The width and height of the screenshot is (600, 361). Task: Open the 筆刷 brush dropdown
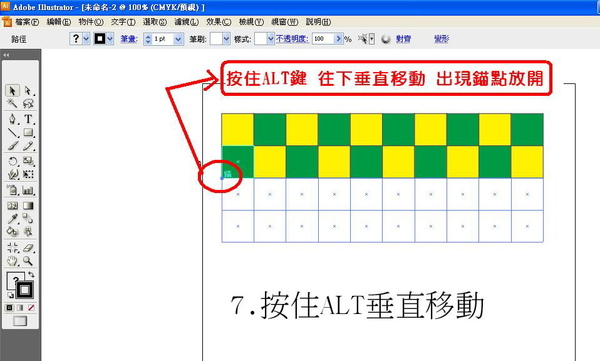pos(226,39)
